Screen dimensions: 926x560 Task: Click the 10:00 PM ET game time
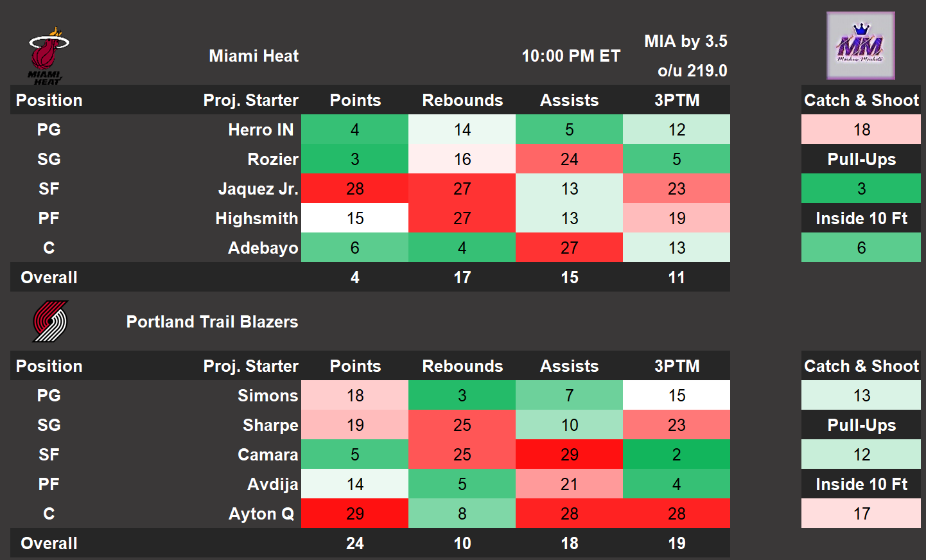click(x=571, y=56)
